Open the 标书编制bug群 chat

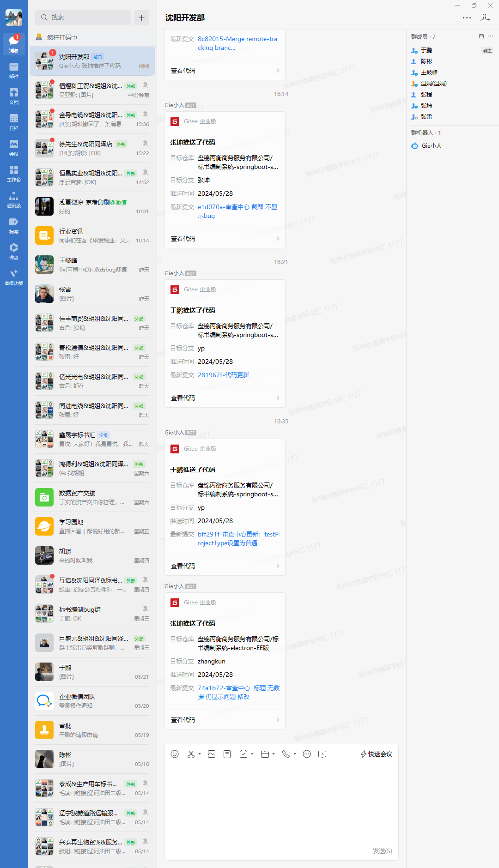92,614
